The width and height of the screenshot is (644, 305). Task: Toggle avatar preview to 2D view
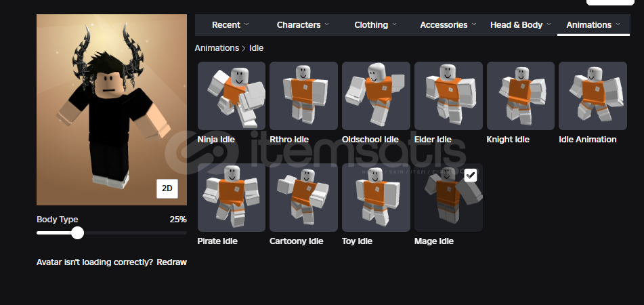167,188
